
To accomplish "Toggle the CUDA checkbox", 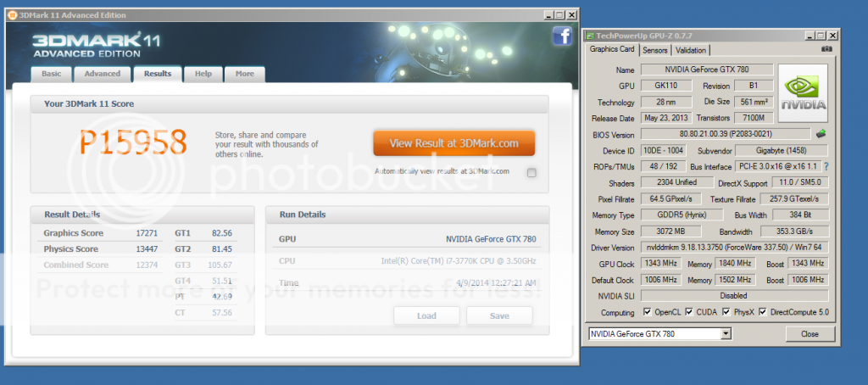I will (689, 311).
